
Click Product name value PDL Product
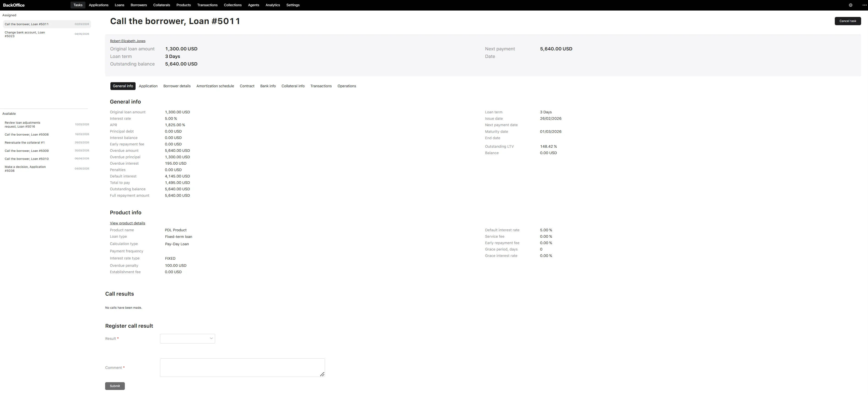pos(176,230)
